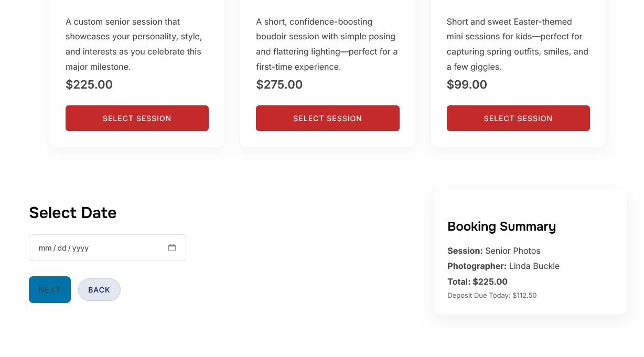Viewport: 644px width, 357px height.
Task: Select the $275 boudoir session
Action: click(x=327, y=118)
